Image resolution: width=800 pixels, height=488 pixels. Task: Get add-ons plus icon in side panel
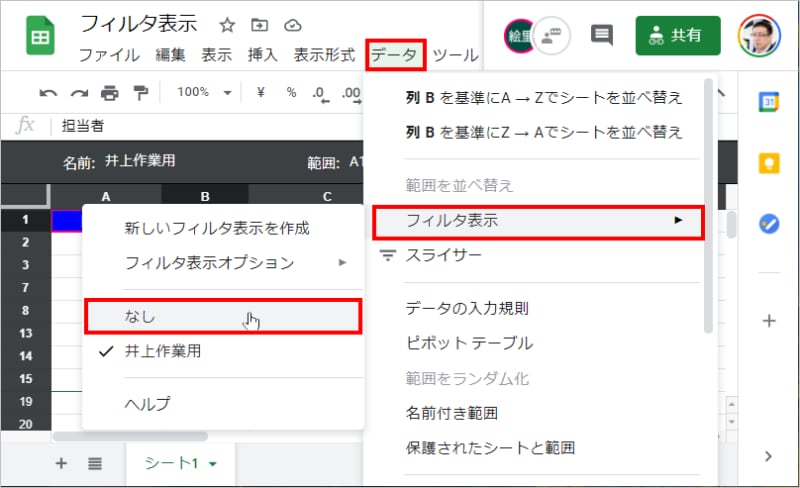[x=769, y=321]
